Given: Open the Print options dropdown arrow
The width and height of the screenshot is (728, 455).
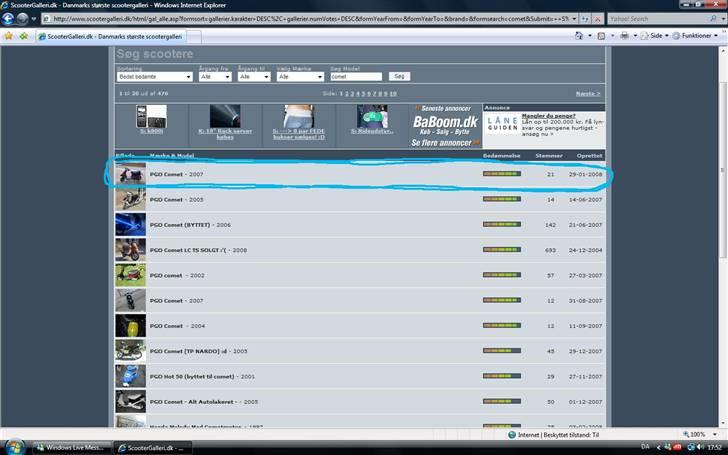Looking at the screenshot, I should tap(635, 36).
